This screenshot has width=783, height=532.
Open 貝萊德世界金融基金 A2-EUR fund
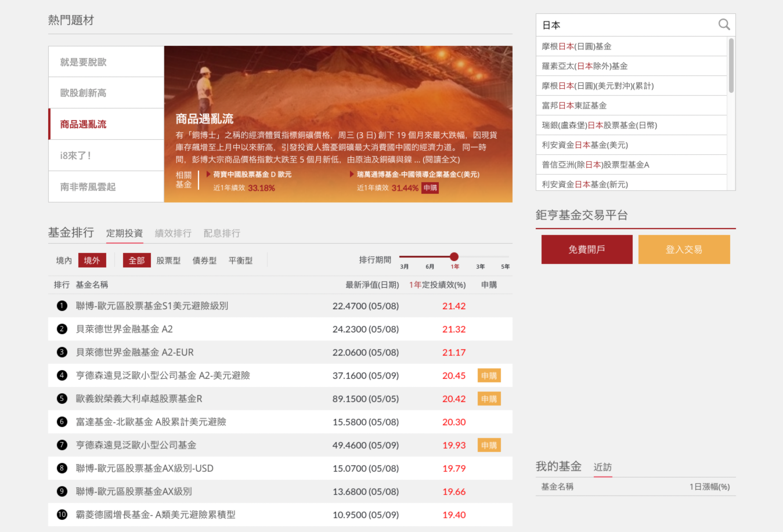click(135, 352)
